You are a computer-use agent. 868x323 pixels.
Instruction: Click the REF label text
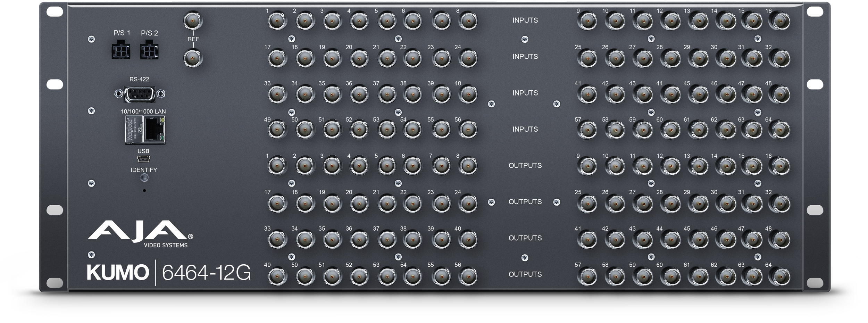(x=193, y=39)
